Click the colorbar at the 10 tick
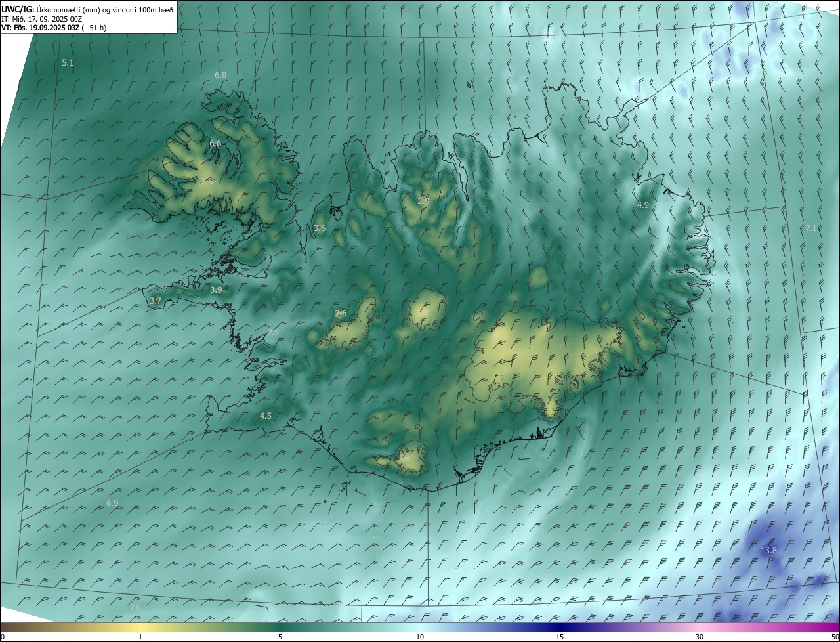This screenshot has width=840, height=642. [420, 637]
